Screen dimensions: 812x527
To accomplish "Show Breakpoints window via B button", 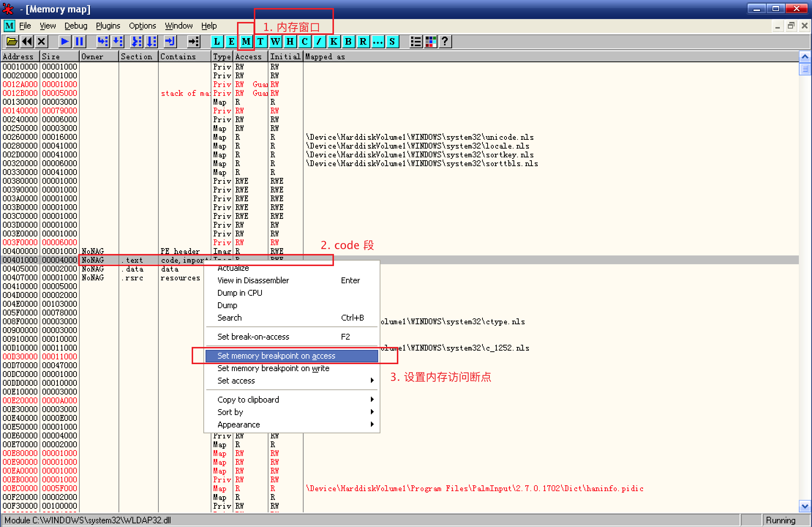I will click(x=348, y=42).
